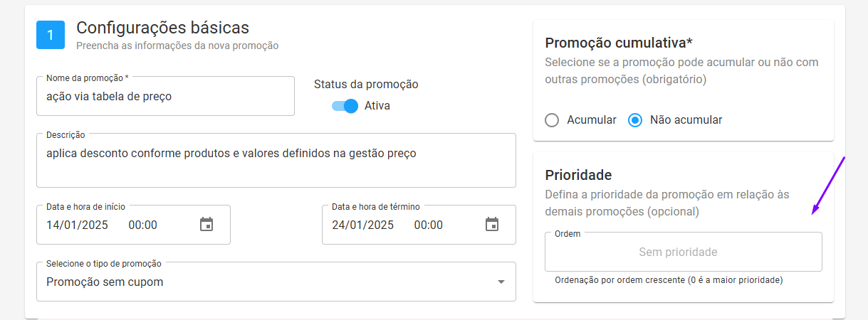Viewport: 868px width, 320px height.
Task: Open calendar picker for end date
Action: pos(492,225)
